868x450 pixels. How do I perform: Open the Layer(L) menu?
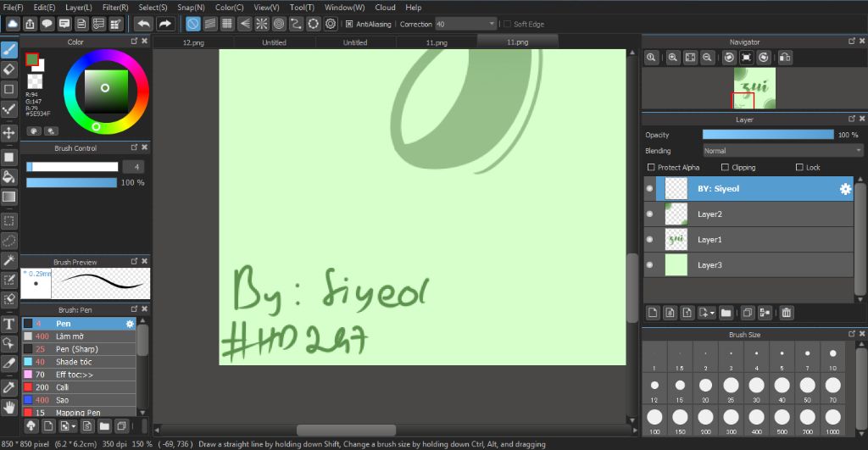(79, 7)
